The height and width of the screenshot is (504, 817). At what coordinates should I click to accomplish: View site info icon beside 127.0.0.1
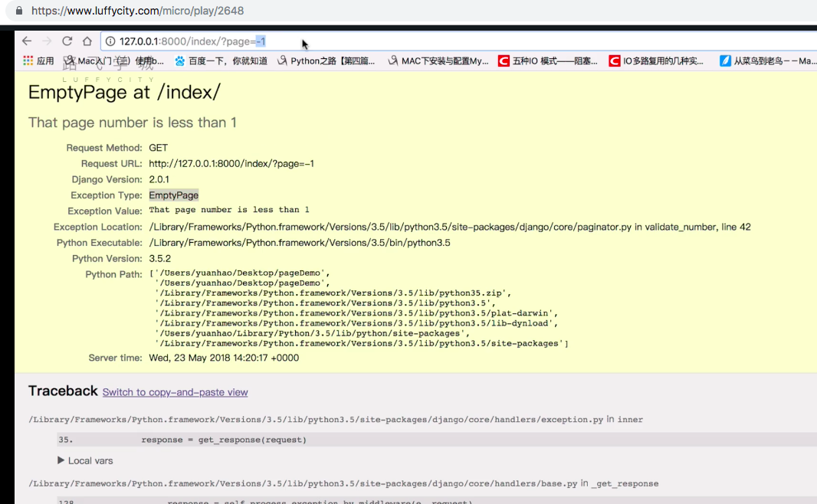tap(110, 41)
